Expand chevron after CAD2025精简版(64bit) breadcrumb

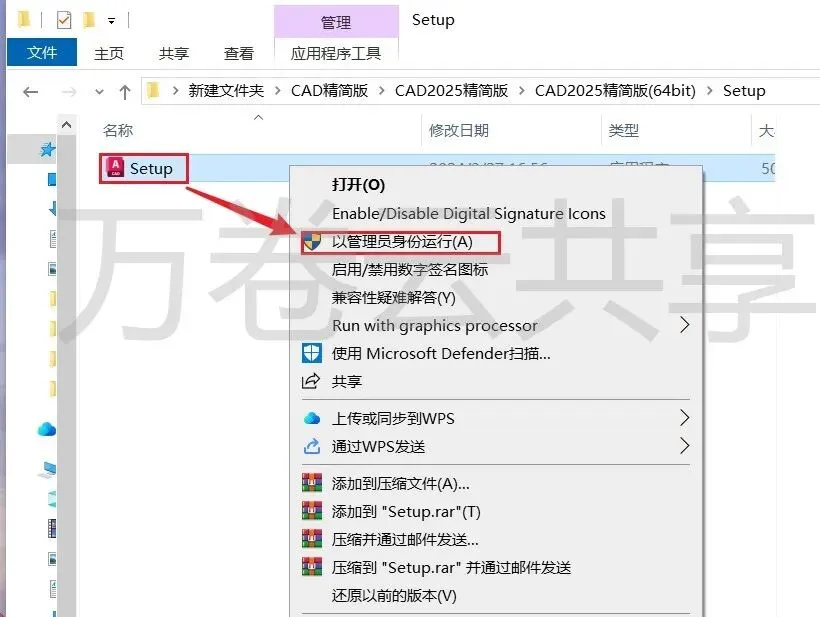coord(709,90)
